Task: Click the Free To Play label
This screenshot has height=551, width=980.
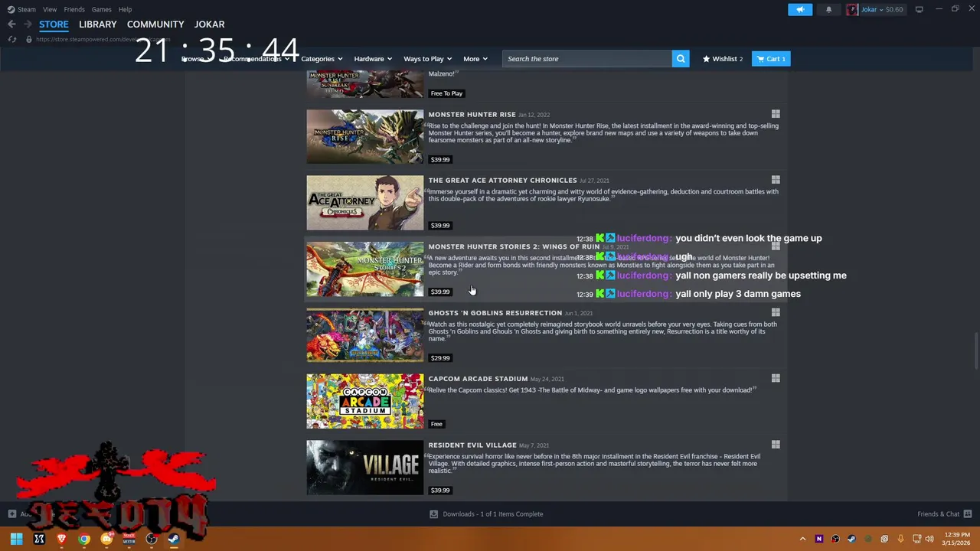Action: [x=446, y=93]
